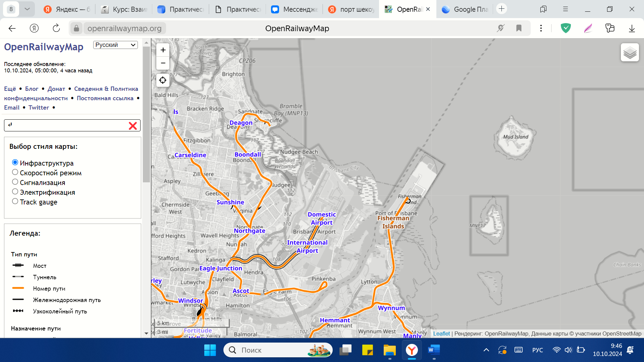Click the Wynnum station label
The height and width of the screenshot is (362, 644).
click(x=391, y=308)
